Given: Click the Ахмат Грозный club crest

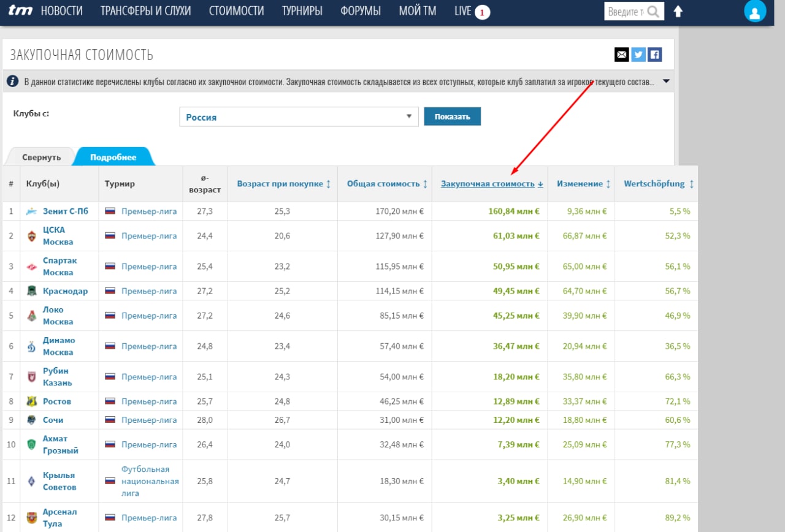Looking at the screenshot, I should [32, 444].
